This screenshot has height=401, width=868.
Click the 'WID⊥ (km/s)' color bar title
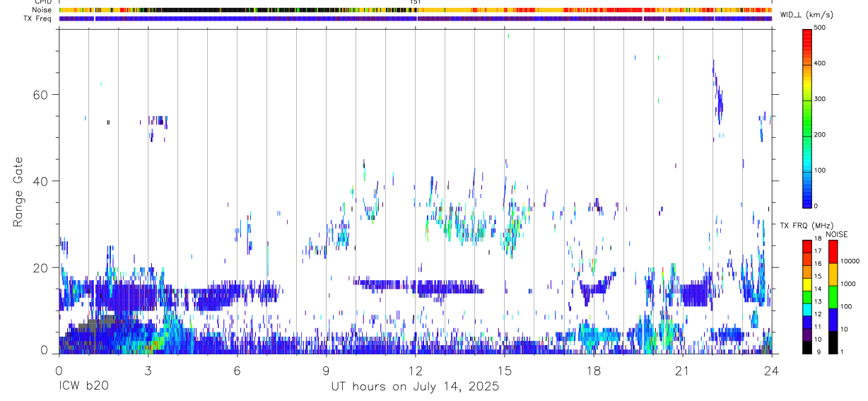point(807,15)
